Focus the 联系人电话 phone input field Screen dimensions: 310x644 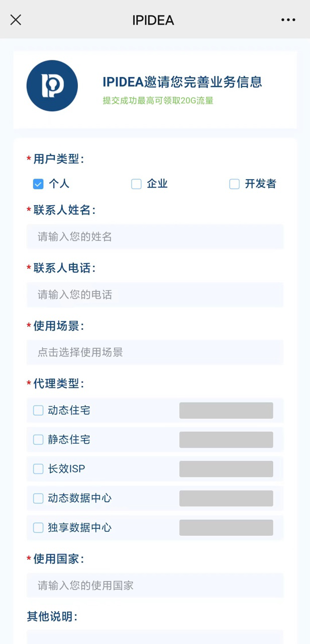pos(155,295)
